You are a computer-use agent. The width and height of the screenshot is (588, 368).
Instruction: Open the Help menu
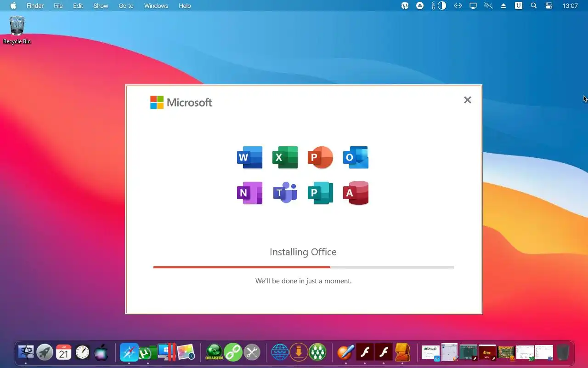pos(185,6)
